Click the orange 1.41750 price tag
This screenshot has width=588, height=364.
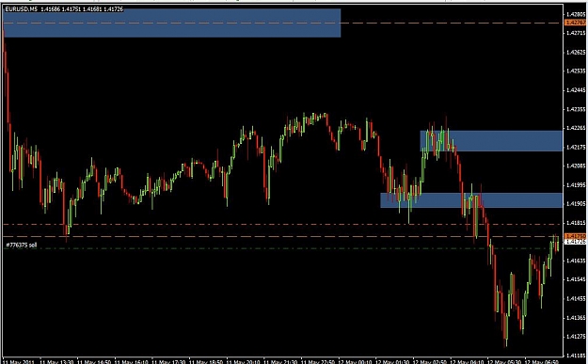576,236
